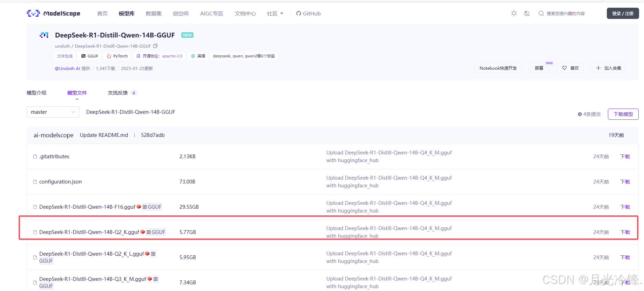Click the model avatar icon beside title
Screen dimensions: 644x291
coord(44,35)
